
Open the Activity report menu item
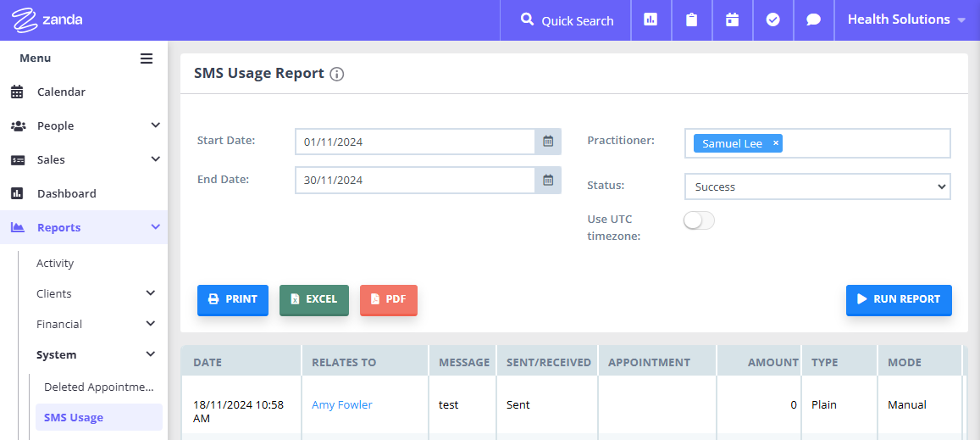coord(55,264)
